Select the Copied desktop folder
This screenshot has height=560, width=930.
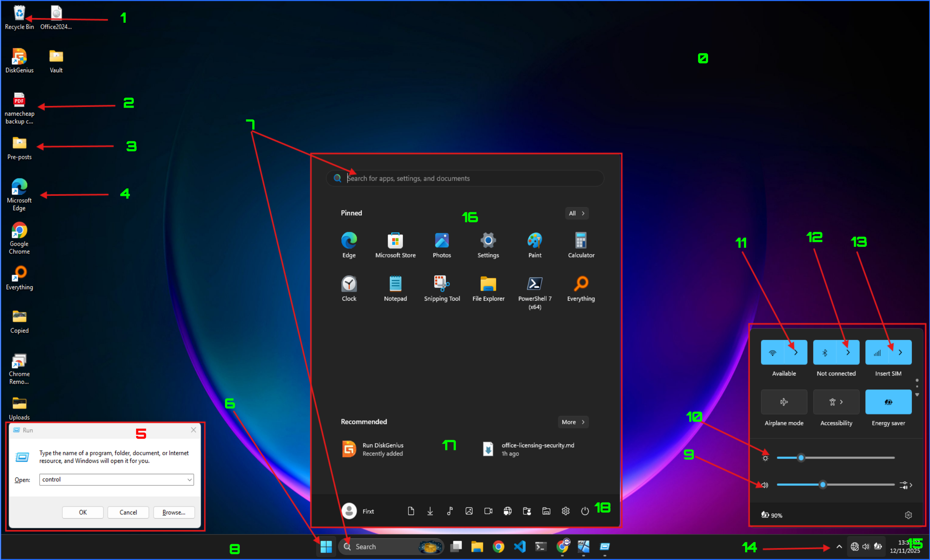[x=19, y=321]
